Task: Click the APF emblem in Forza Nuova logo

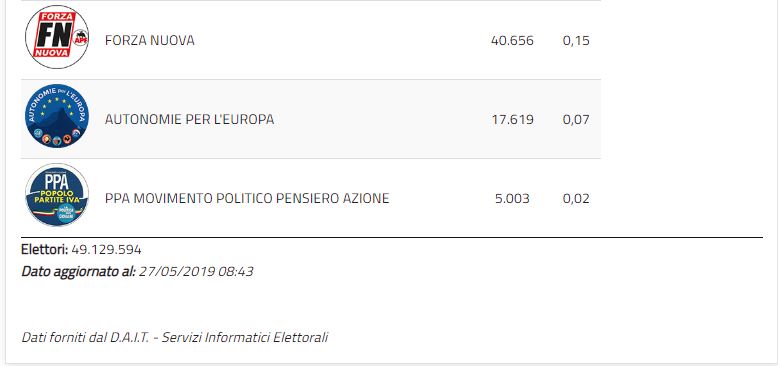Action: [80, 39]
